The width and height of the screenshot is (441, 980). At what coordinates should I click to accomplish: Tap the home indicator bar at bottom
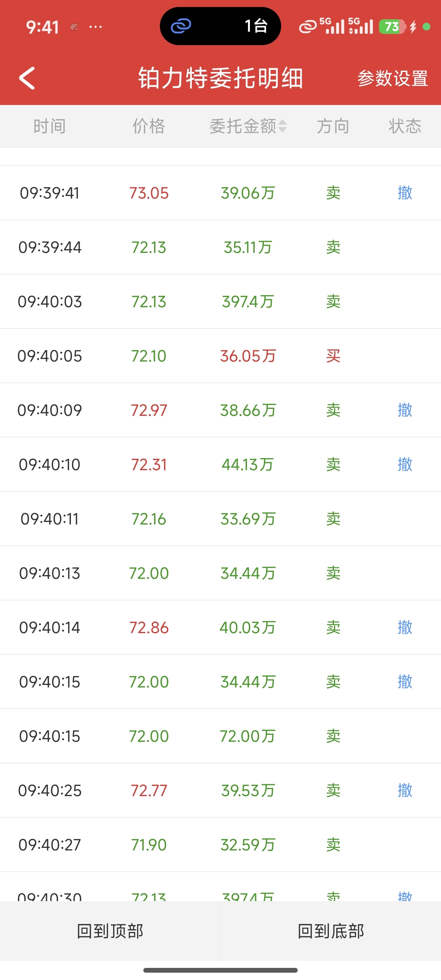(220, 970)
